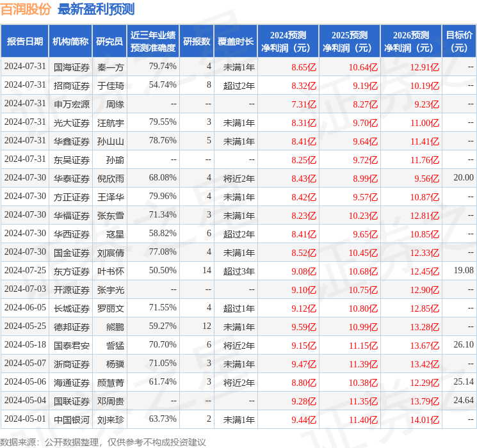Select the 国金证券 institution cell
Viewport: 477px width, 448px height.
coord(72,253)
